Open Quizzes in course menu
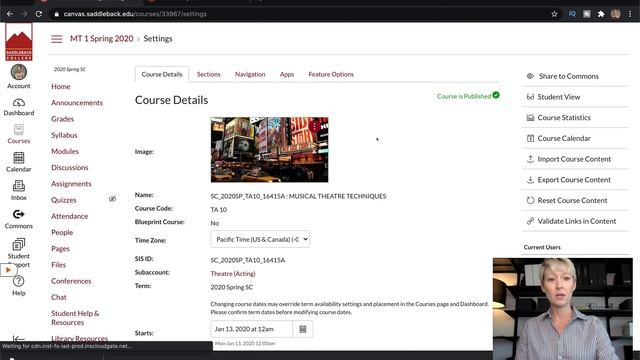 (x=64, y=200)
